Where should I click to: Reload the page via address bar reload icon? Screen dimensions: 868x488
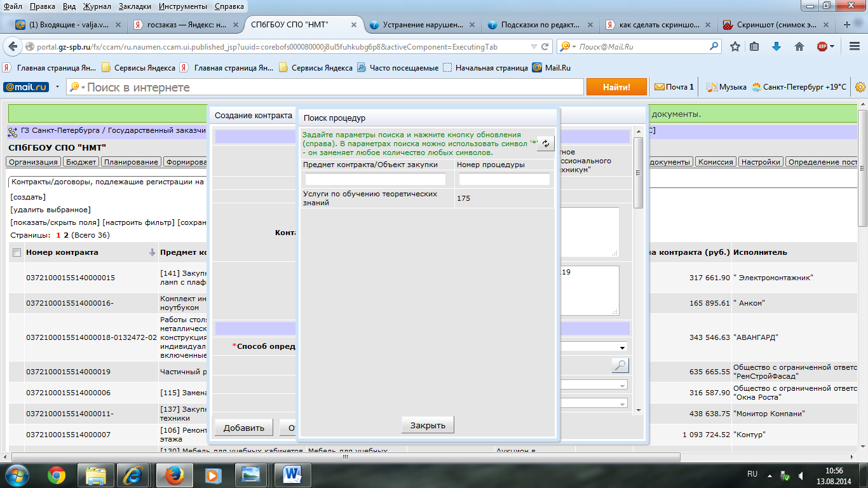tap(546, 47)
